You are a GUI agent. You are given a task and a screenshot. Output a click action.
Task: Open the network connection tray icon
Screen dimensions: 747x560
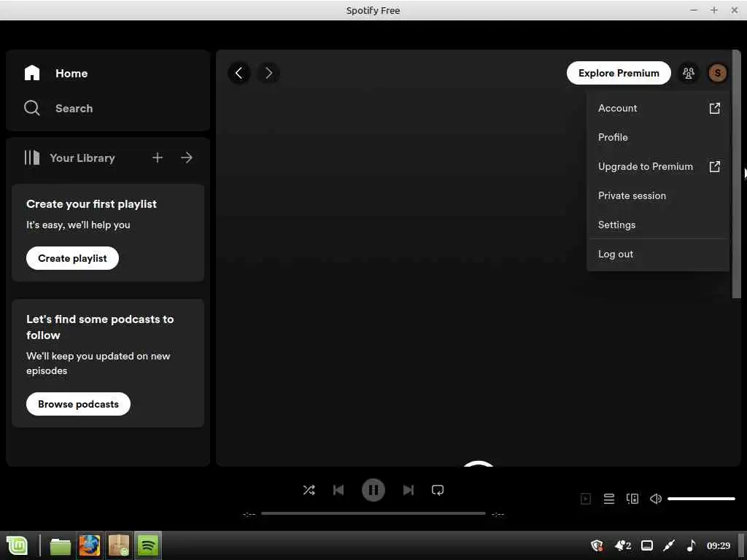(x=670, y=545)
